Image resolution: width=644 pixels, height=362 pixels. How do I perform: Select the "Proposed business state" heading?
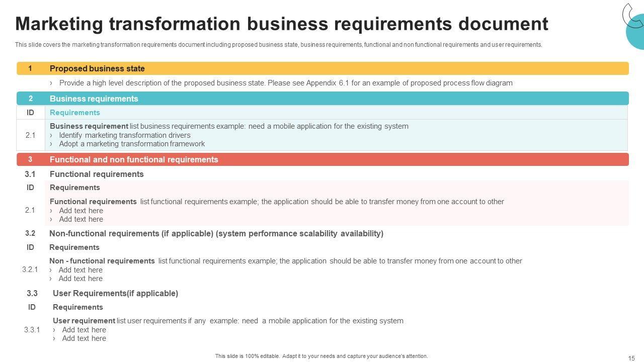click(x=97, y=68)
